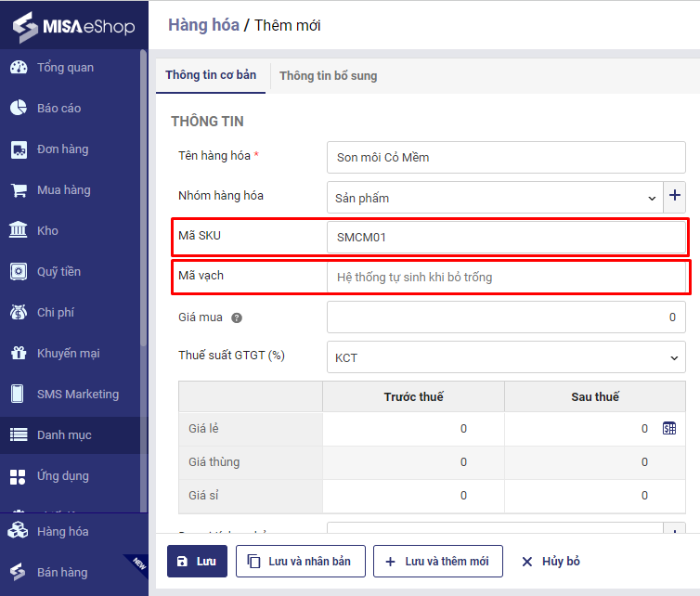Click the Sau thuế column header
700x596 pixels.
point(595,396)
